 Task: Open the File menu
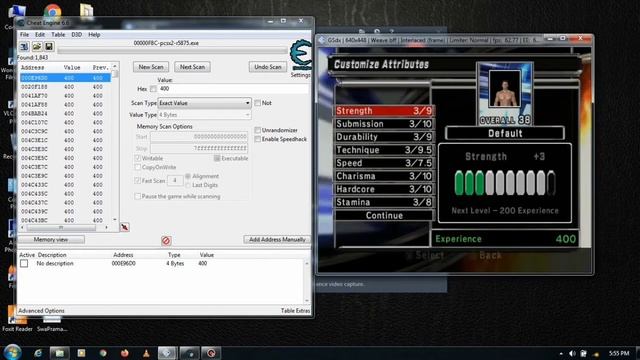tap(24, 35)
